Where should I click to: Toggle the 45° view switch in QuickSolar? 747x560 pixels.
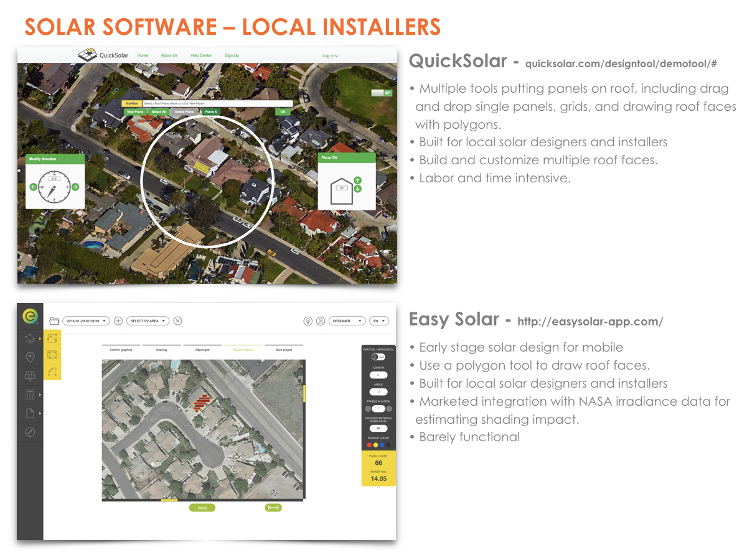tap(382, 93)
